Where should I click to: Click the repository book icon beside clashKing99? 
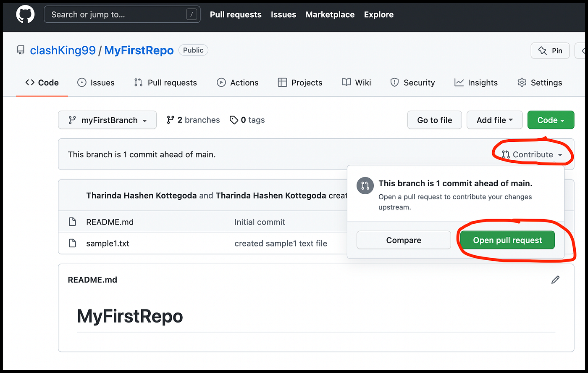[21, 50]
